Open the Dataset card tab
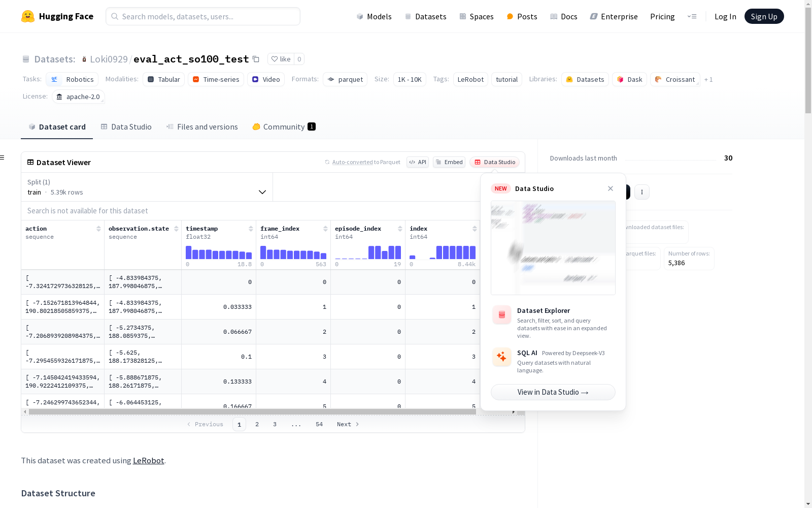This screenshot has height=508, width=812. (57, 127)
